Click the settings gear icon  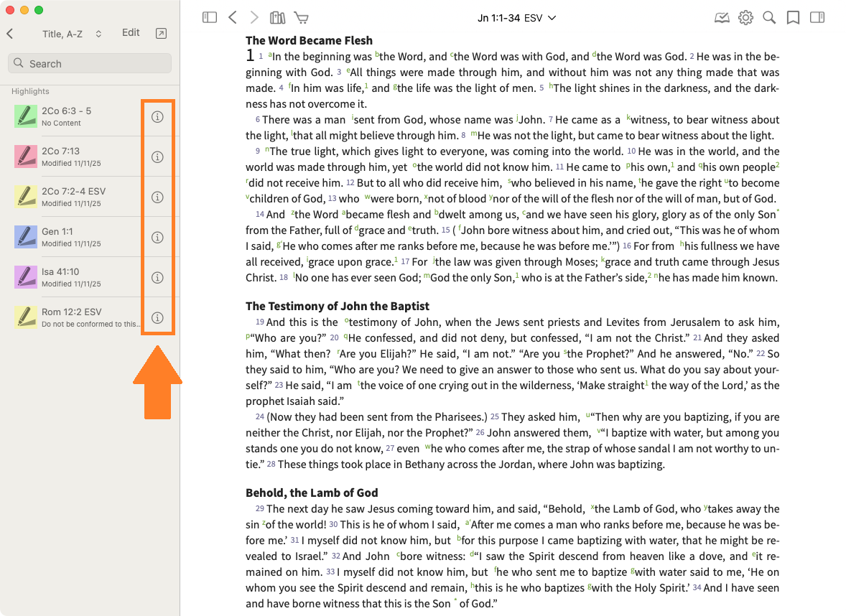pyautogui.click(x=745, y=18)
